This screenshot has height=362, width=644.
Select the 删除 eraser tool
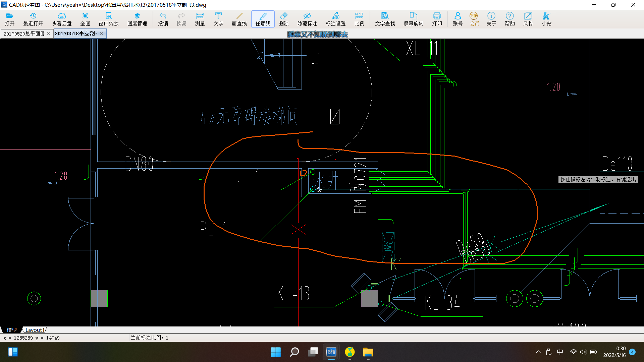(284, 19)
